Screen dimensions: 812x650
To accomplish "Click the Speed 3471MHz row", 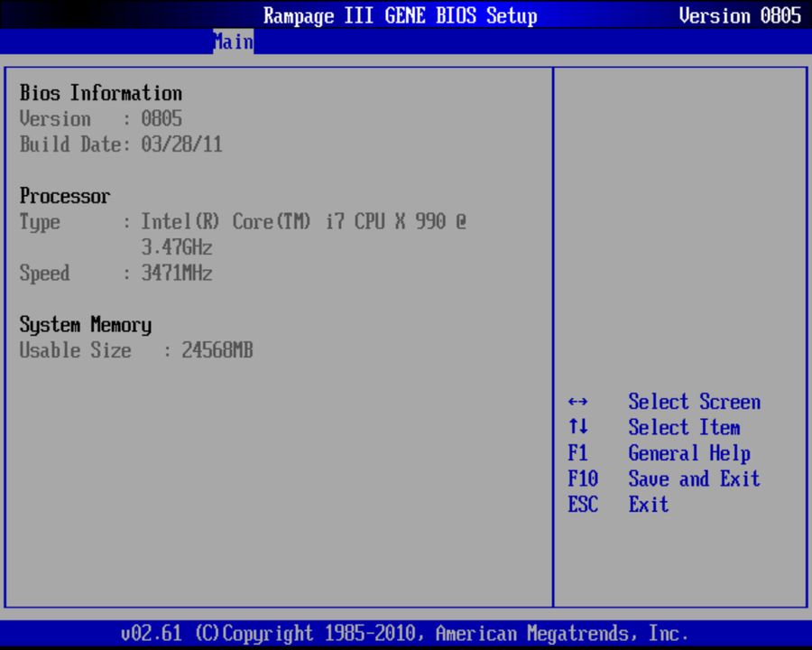I will tap(116, 274).
